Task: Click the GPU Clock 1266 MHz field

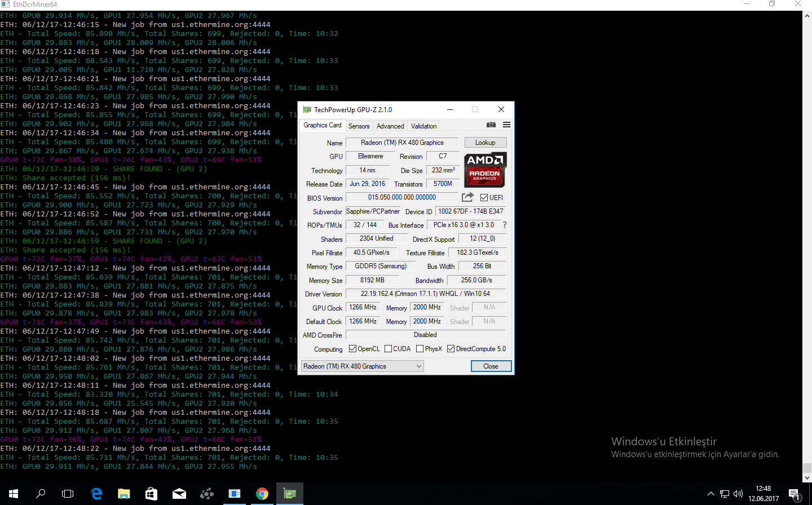Action: click(x=363, y=307)
